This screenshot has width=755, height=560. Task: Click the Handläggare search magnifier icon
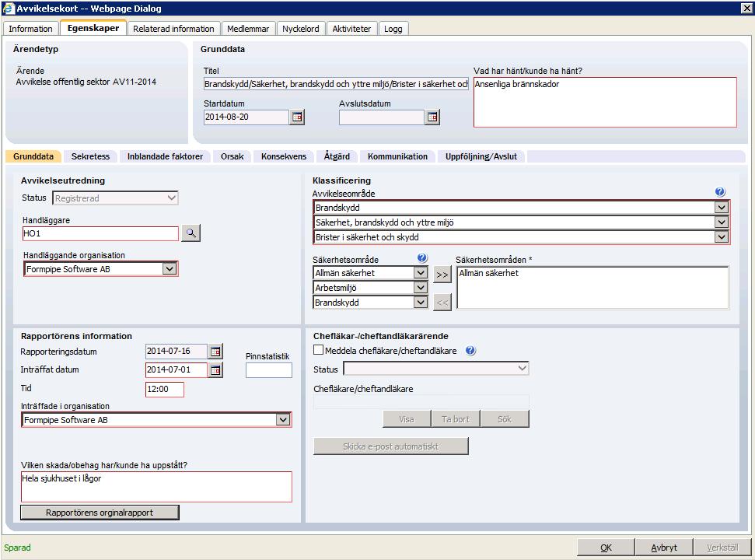click(x=191, y=233)
